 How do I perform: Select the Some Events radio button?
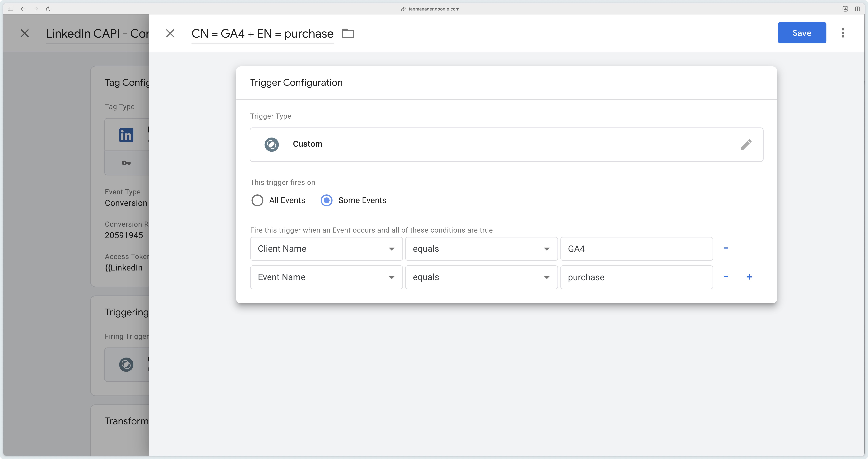327,200
